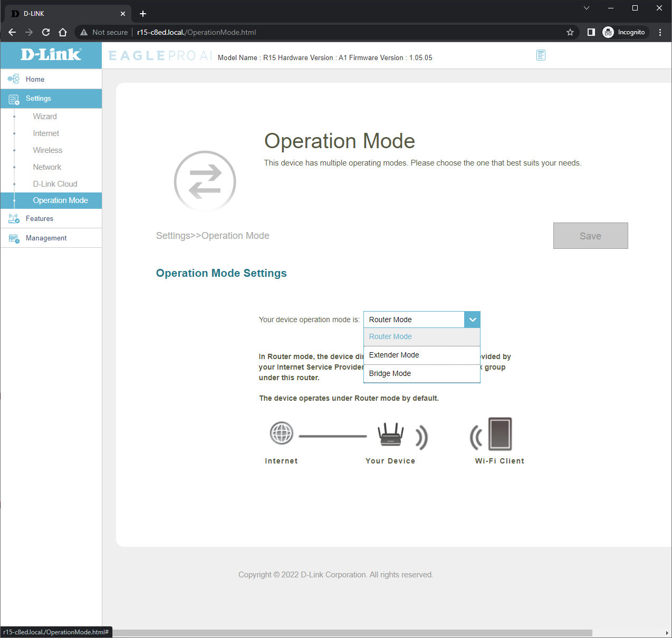
Task: Open the Wireless settings page
Action: click(x=47, y=150)
